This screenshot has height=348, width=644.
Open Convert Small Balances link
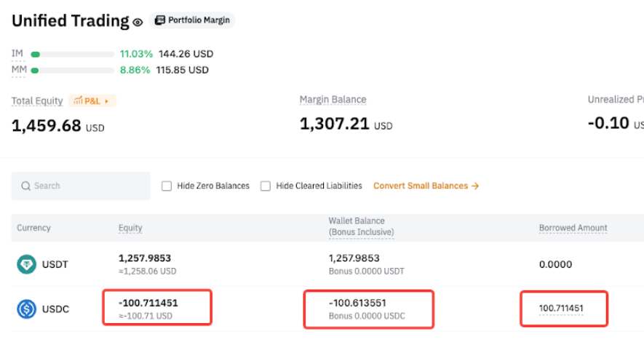coord(426,186)
